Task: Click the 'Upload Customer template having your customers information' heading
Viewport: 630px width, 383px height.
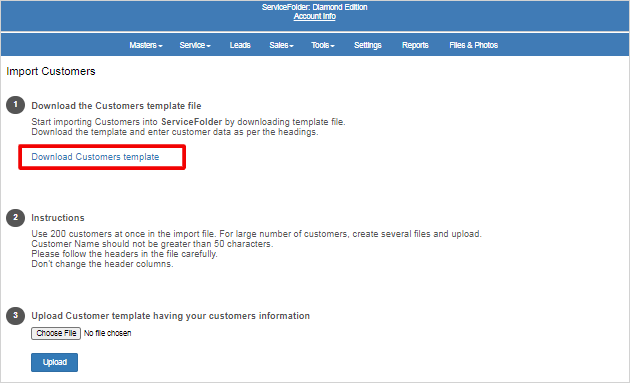Action: (x=170, y=315)
